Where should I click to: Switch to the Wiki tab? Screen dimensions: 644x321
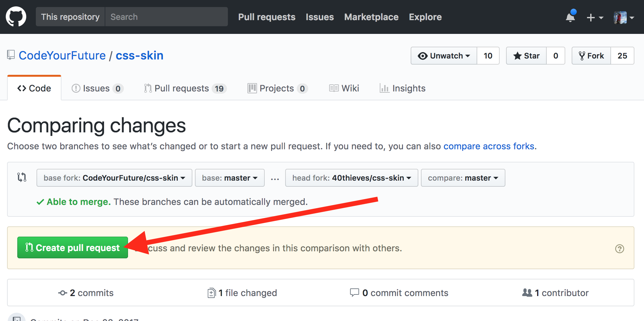pyautogui.click(x=344, y=88)
